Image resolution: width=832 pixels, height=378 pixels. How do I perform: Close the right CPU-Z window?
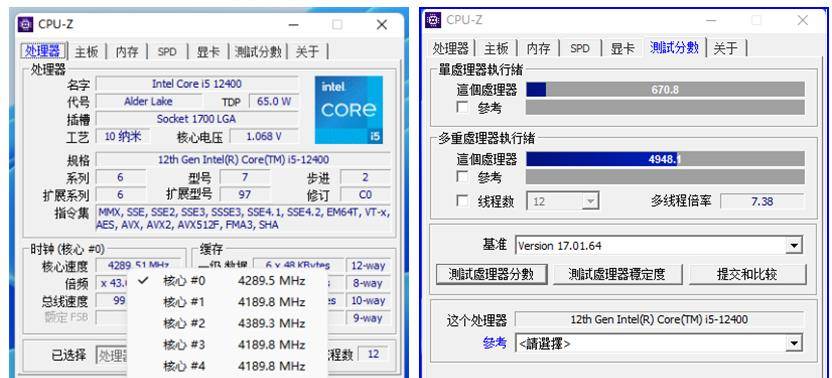click(802, 20)
